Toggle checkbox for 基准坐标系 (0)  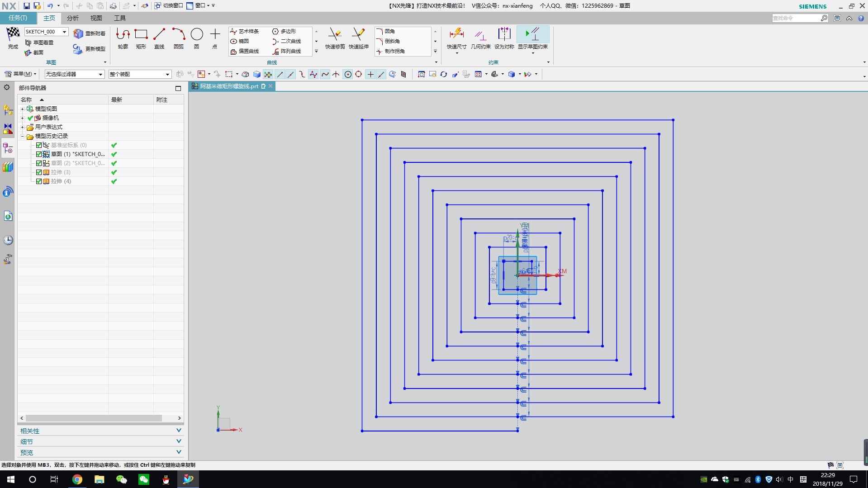coord(39,145)
